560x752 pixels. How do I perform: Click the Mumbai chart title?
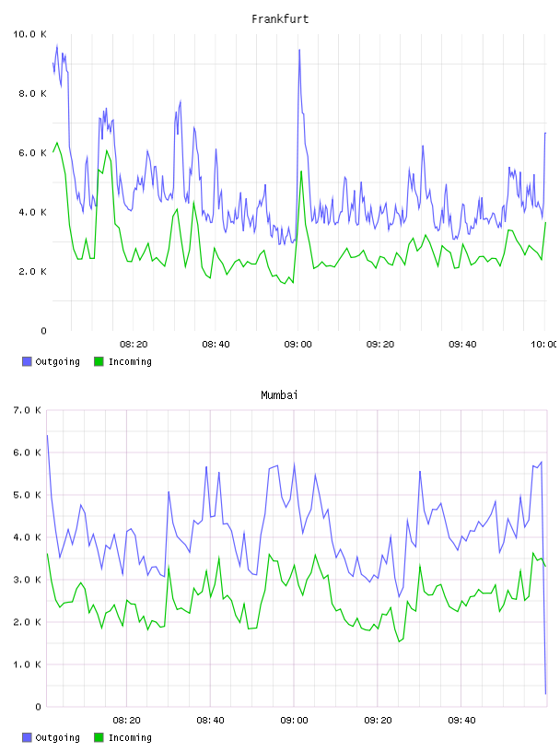[x=279, y=395]
